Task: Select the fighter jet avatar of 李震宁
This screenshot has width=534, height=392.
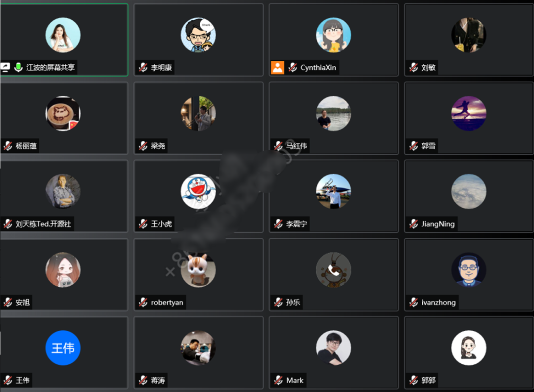Action: pos(333,191)
